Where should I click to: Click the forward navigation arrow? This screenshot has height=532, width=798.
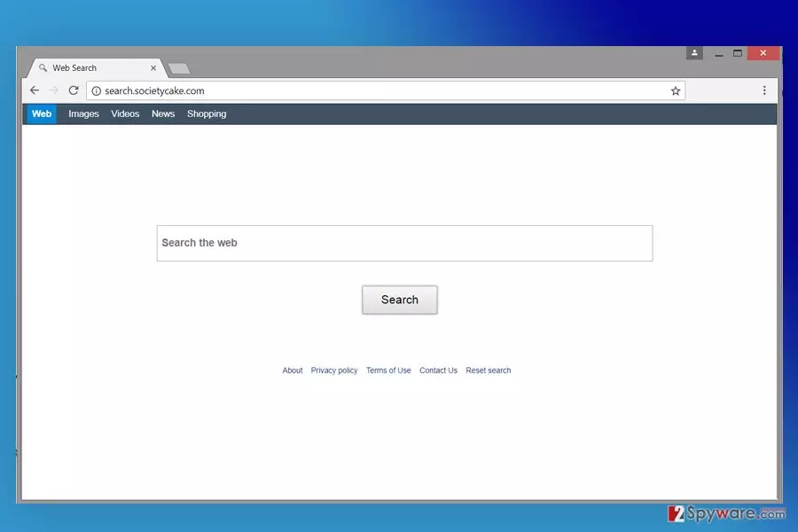pyautogui.click(x=54, y=90)
